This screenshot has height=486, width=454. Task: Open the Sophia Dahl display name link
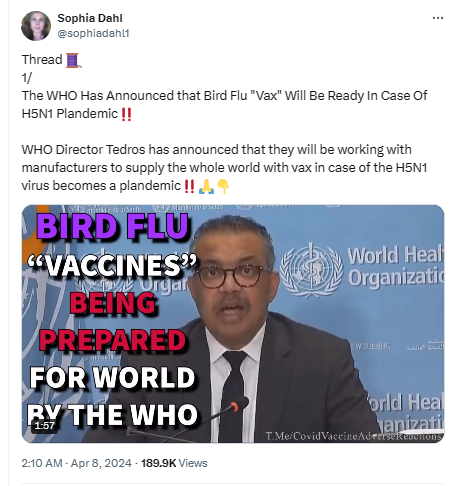point(90,18)
